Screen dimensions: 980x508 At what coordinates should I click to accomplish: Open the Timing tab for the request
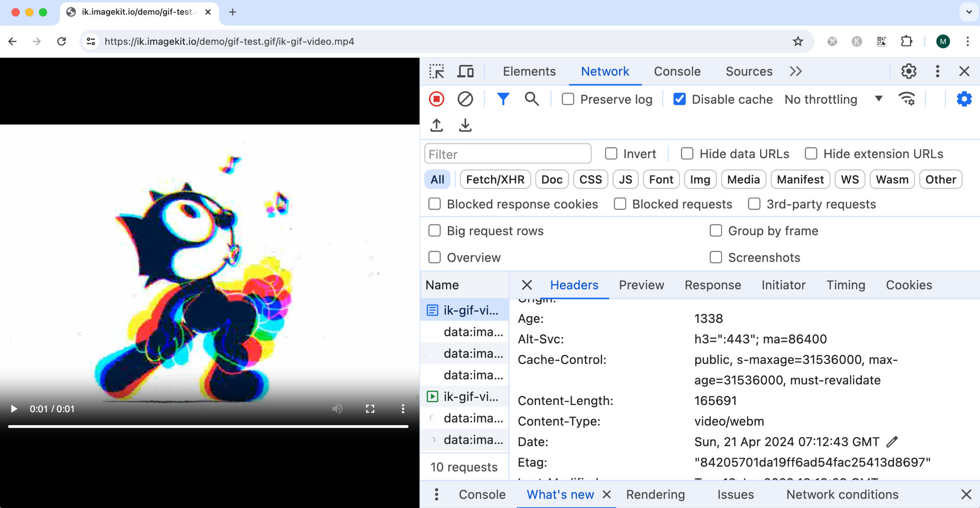[x=845, y=285]
